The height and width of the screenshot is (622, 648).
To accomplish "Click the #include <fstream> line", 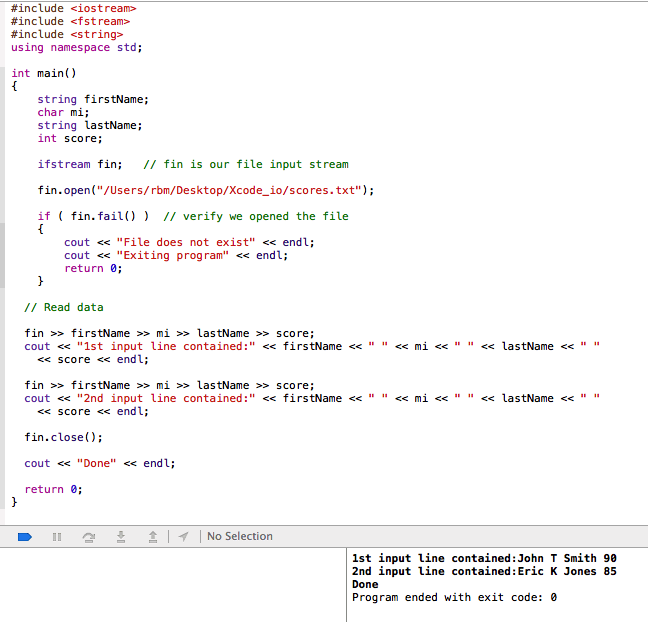I will pos(70,21).
